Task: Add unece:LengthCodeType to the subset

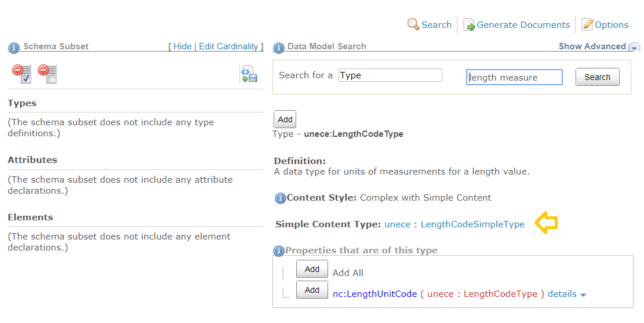Action: click(285, 119)
